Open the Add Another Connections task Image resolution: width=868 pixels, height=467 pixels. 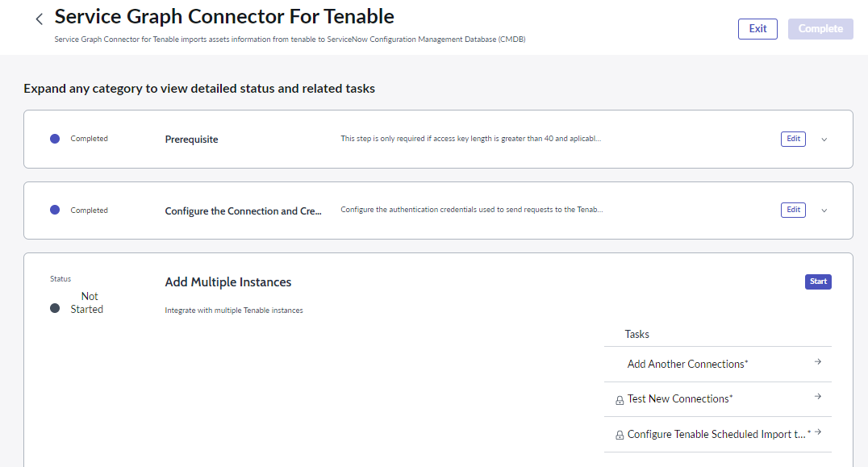pos(687,364)
